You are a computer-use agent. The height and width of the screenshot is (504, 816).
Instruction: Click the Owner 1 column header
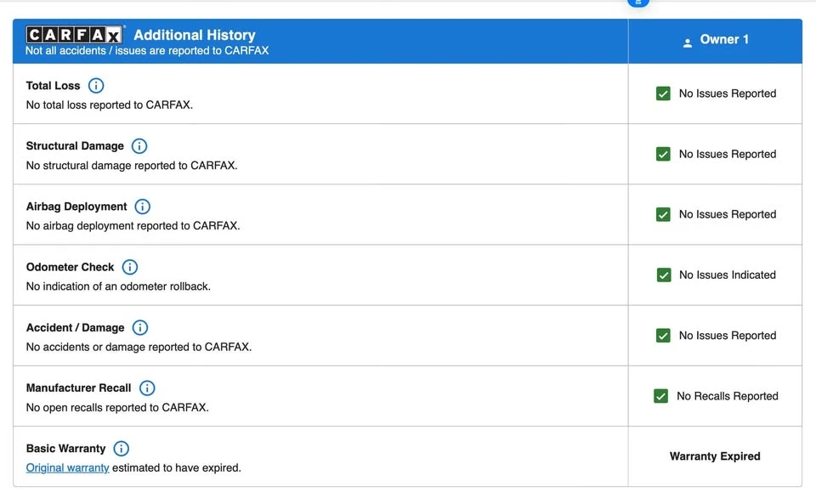(x=715, y=41)
